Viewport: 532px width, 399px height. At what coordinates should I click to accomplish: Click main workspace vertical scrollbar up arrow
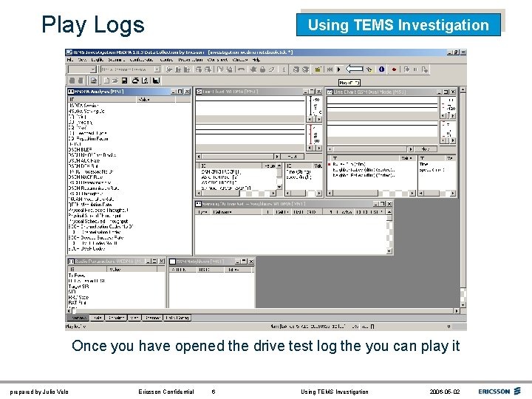(x=463, y=90)
